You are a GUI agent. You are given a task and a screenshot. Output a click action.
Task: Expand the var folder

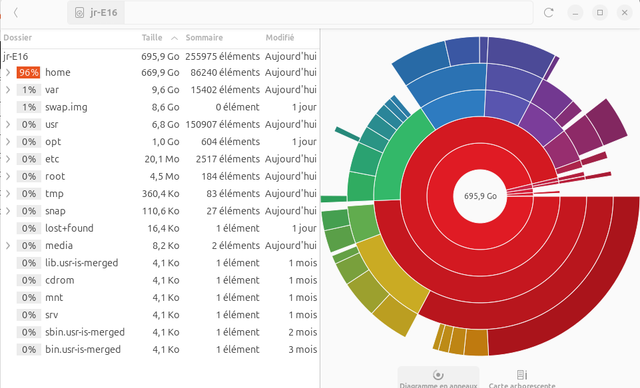pos(8,90)
